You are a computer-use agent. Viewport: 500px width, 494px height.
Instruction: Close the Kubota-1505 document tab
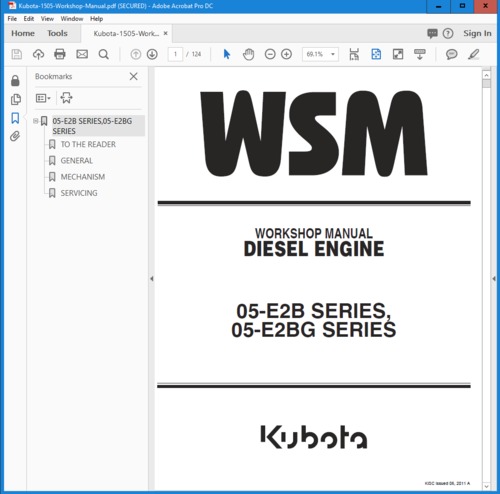pyautogui.click(x=165, y=33)
